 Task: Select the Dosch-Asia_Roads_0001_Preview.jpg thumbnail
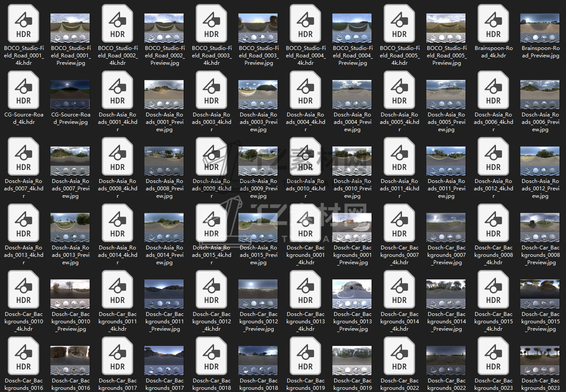(x=164, y=94)
